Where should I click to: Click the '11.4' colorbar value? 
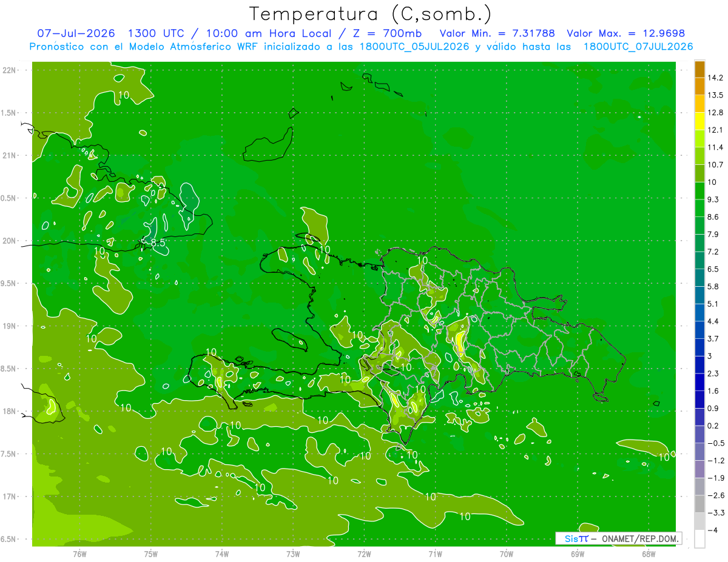click(715, 147)
